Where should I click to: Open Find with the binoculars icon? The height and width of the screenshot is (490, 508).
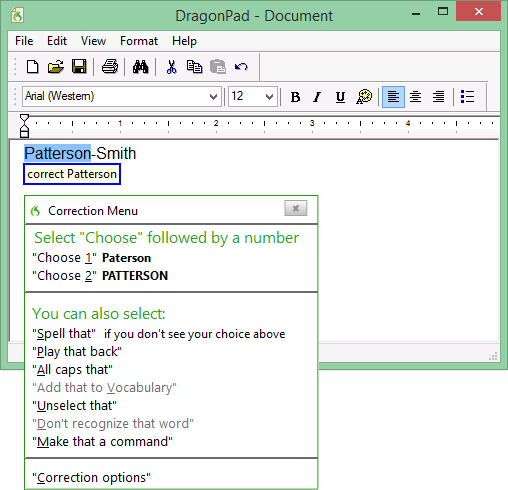click(140, 67)
